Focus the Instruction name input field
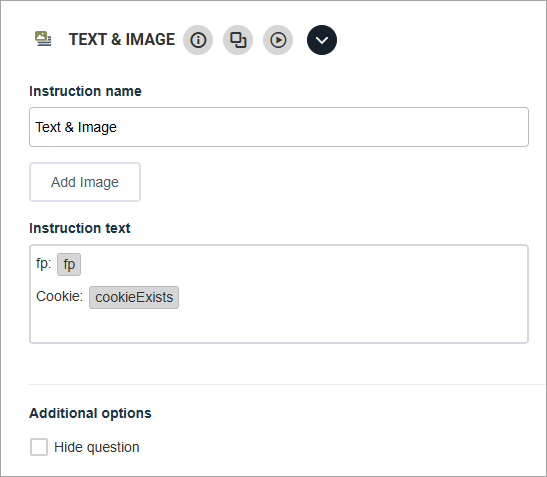547x477 pixels. click(x=279, y=127)
